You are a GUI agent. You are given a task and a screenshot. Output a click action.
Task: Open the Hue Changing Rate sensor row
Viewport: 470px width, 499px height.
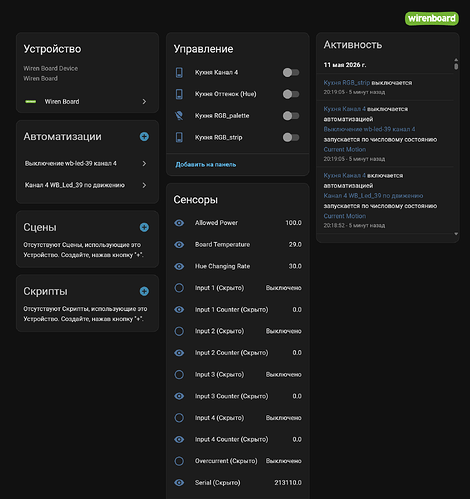[x=238, y=266]
